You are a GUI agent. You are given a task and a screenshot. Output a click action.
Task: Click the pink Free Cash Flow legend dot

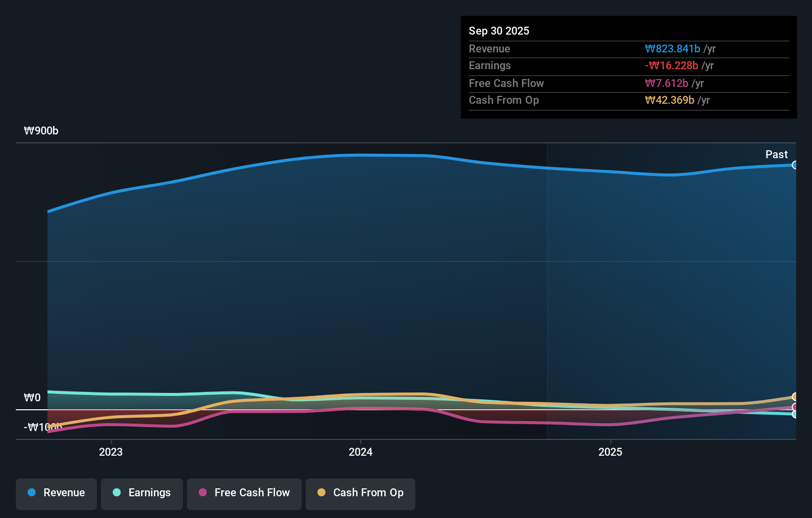(x=202, y=493)
